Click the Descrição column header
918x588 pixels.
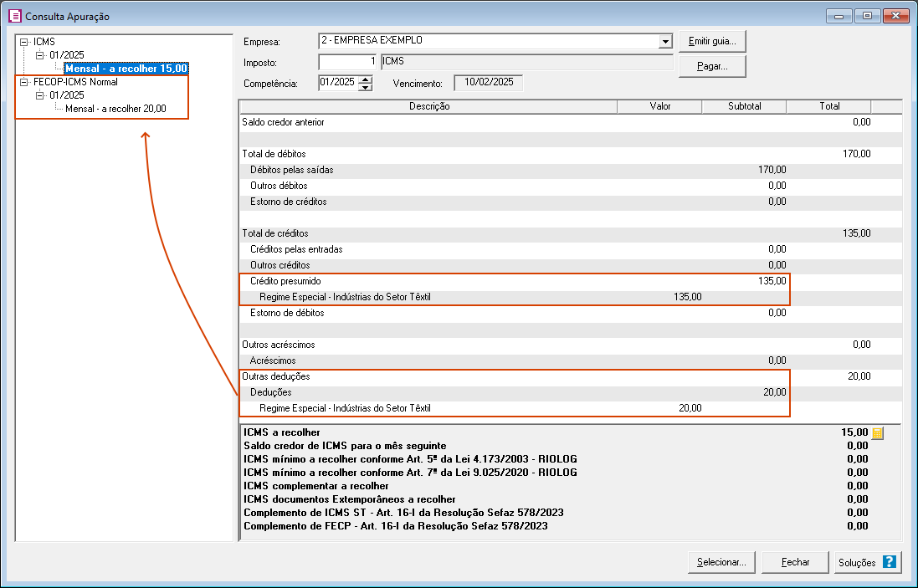click(x=428, y=106)
